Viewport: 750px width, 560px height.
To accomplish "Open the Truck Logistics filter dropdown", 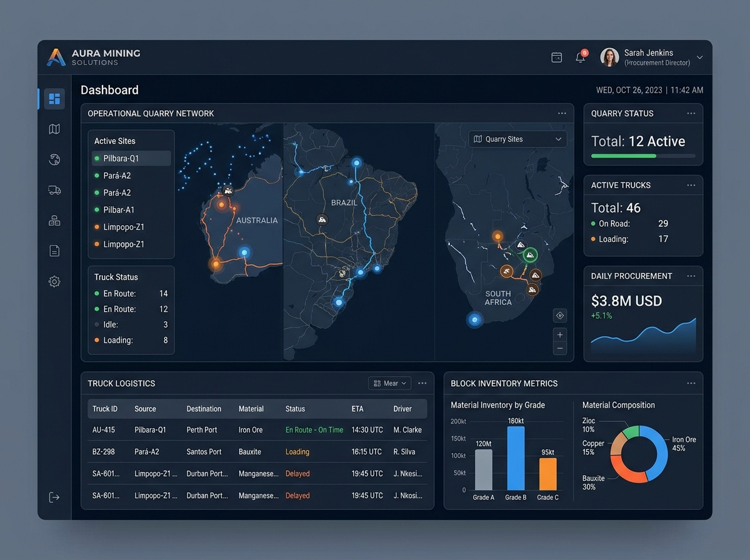I will pyautogui.click(x=390, y=383).
